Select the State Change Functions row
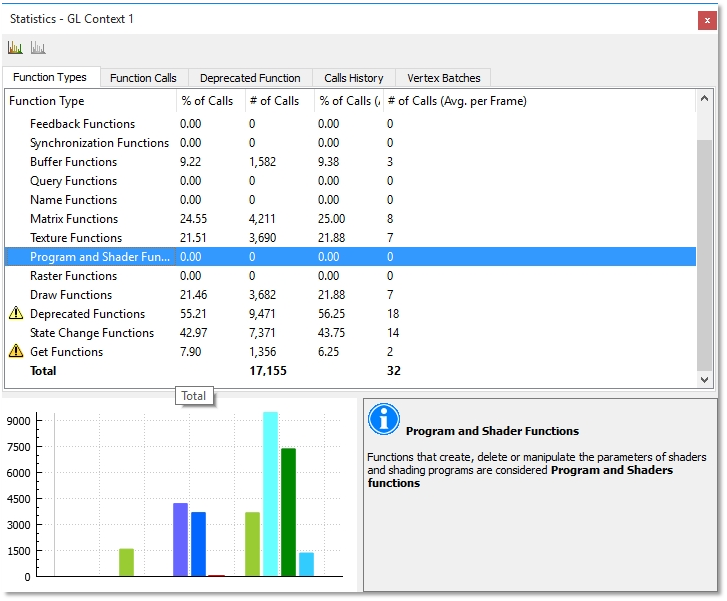This screenshot has height=601, width=727. pyautogui.click(x=92, y=333)
